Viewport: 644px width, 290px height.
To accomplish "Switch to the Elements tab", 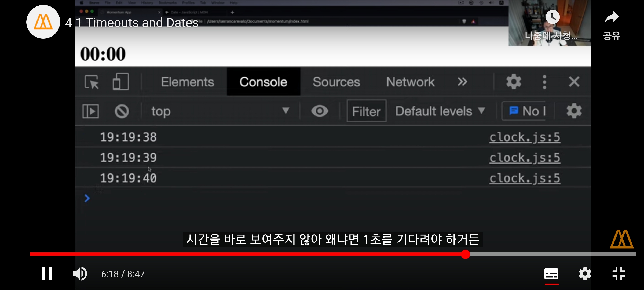I will pos(187,82).
